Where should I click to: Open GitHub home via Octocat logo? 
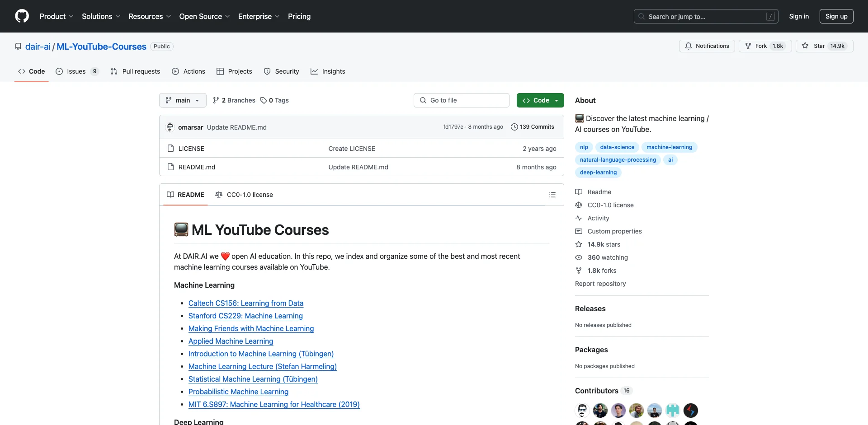pos(22,16)
